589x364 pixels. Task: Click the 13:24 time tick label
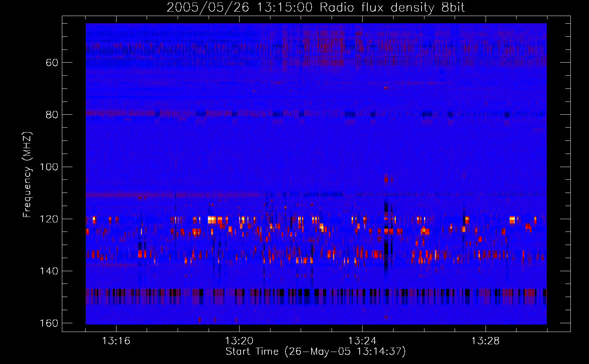point(362,341)
